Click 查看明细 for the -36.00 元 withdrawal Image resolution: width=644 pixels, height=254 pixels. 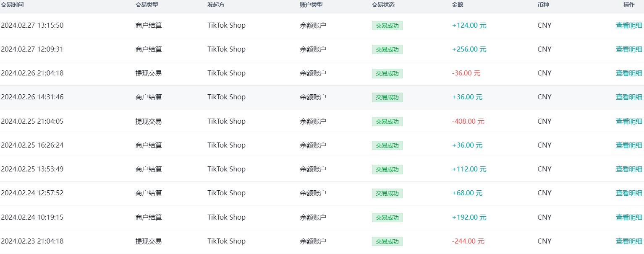(628, 73)
